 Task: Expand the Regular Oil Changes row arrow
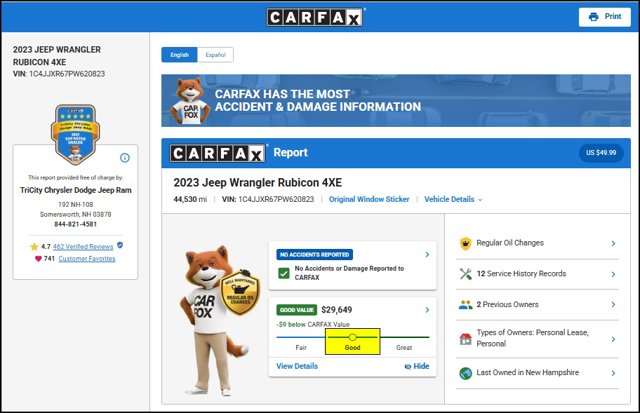point(613,243)
